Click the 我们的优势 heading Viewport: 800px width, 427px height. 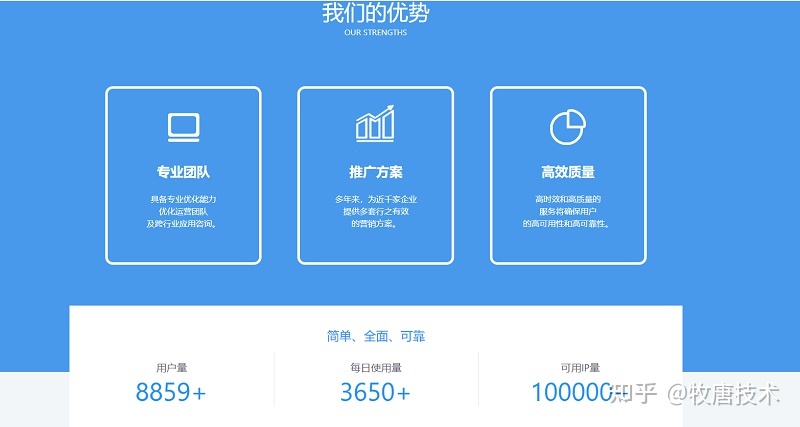tap(376, 13)
